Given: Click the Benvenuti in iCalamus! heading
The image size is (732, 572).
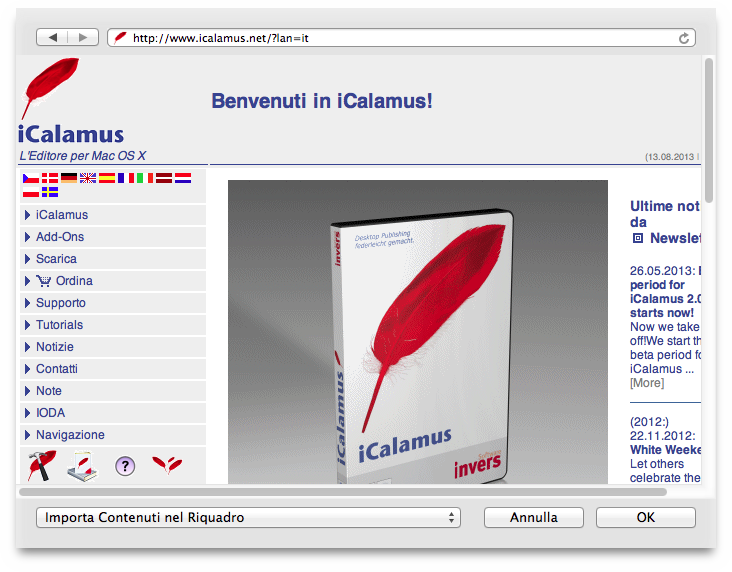Looking at the screenshot, I should click(322, 101).
